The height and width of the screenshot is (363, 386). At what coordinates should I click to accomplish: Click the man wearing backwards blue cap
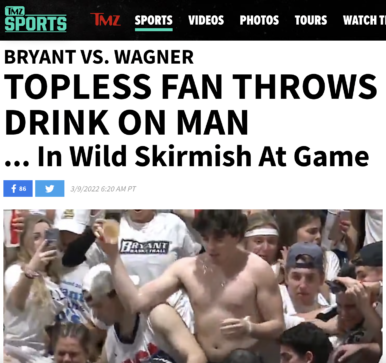coord(306,278)
